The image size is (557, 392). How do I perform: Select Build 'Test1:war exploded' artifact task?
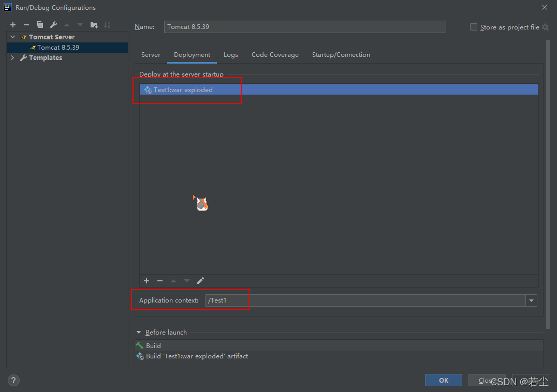pyautogui.click(x=339, y=356)
